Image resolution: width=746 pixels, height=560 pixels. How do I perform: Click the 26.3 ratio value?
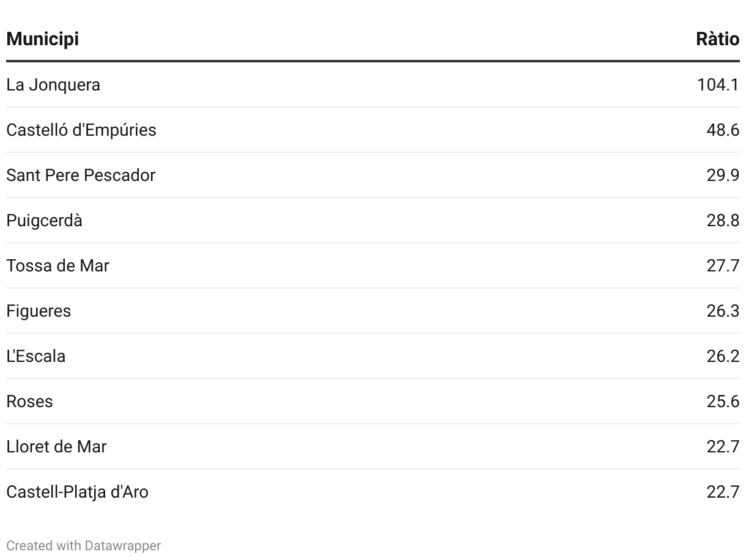(723, 311)
